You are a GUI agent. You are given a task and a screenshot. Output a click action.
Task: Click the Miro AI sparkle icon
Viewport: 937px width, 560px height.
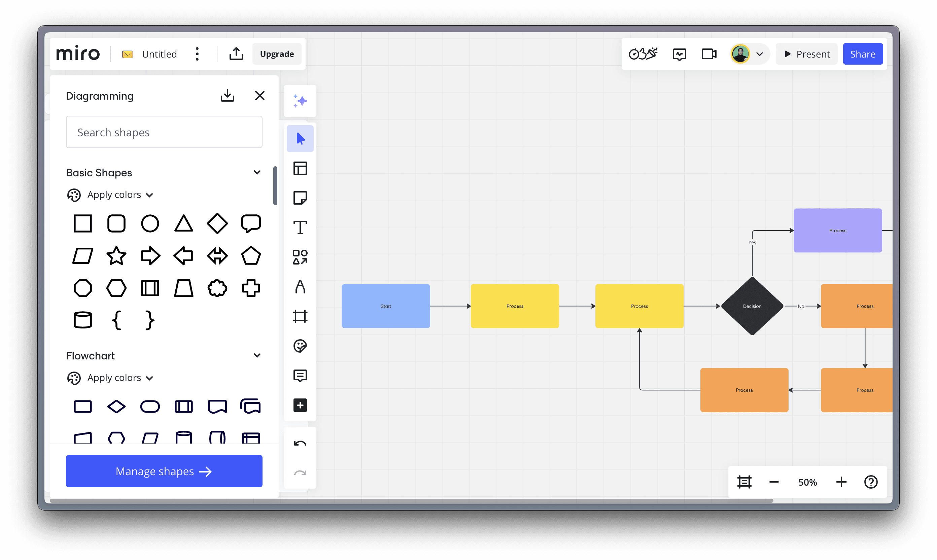[300, 101]
